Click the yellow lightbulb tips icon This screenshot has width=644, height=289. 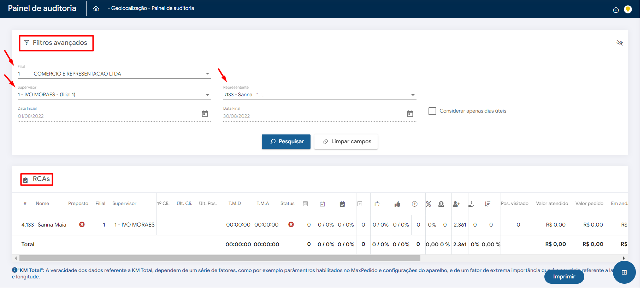[x=628, y=10]
